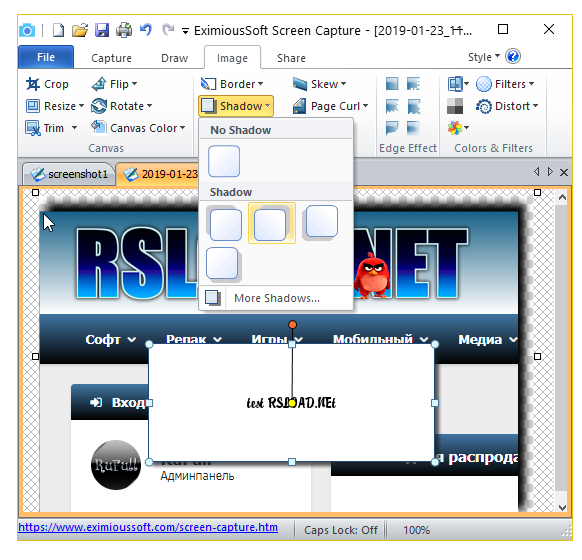Apply the bottom-row right fade edge effect
This screenshot has width=582, height=560.
(413, 128)
